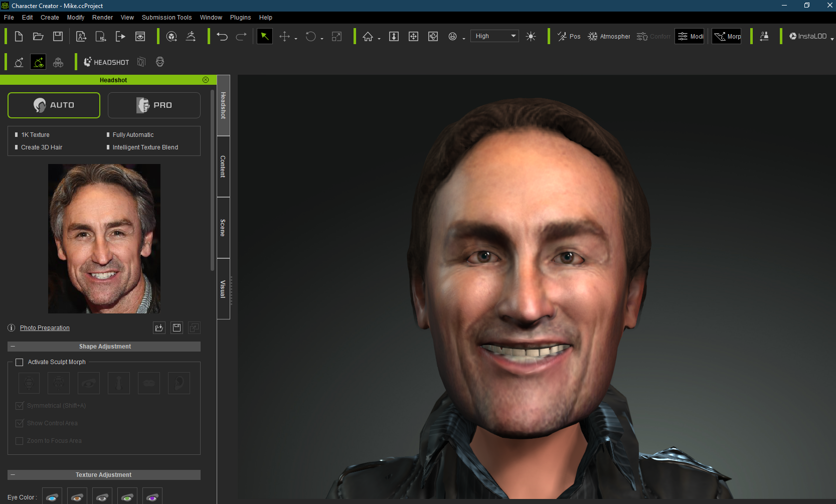Open the High render quality dropdown
The image size is (836, 504).
click(x=494, y=36)
